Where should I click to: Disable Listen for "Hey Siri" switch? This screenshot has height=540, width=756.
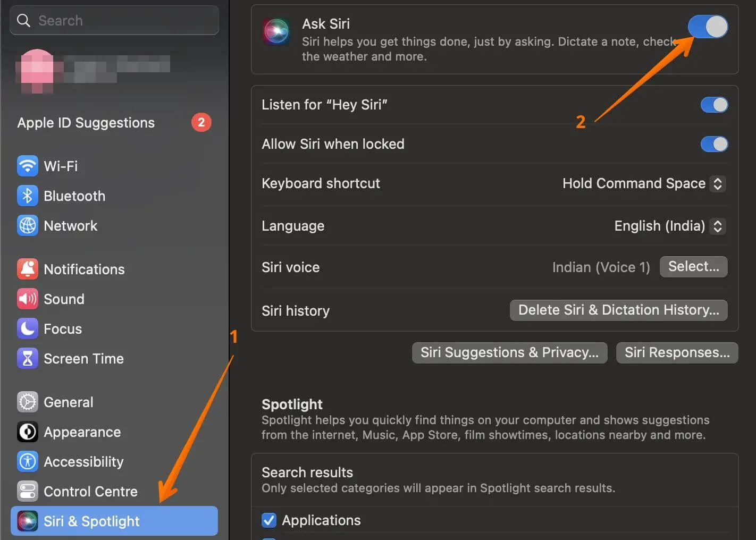(x=714, y=105)
